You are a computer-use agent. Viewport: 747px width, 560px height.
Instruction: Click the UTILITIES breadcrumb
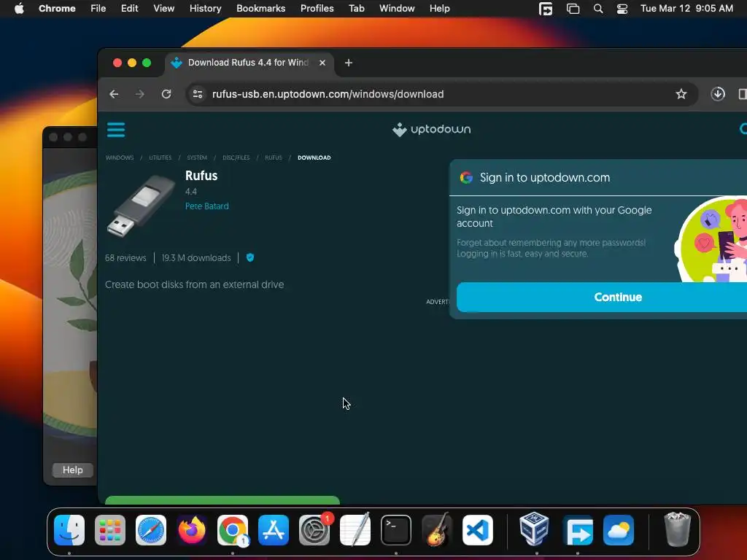coord(160,157)
